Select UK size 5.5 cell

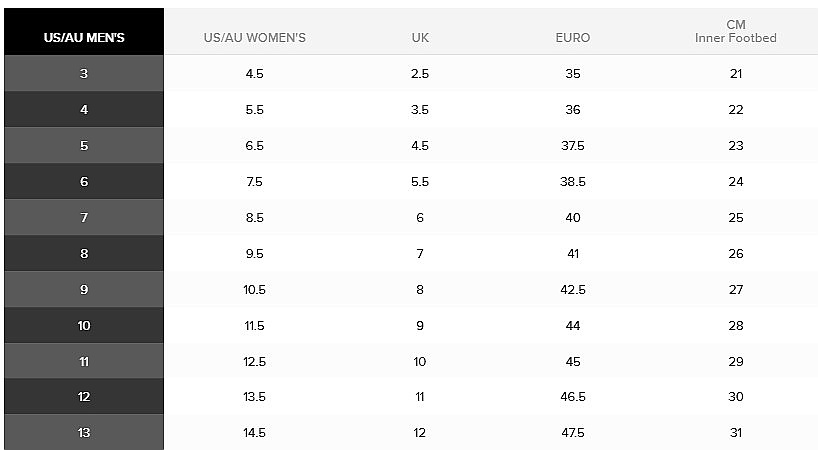tap(420, 181)
